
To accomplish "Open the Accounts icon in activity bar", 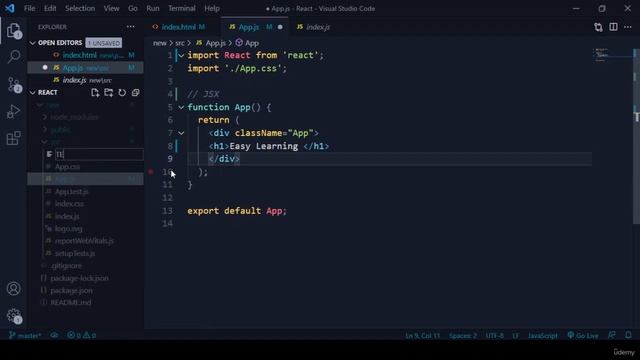I will 13,289.
